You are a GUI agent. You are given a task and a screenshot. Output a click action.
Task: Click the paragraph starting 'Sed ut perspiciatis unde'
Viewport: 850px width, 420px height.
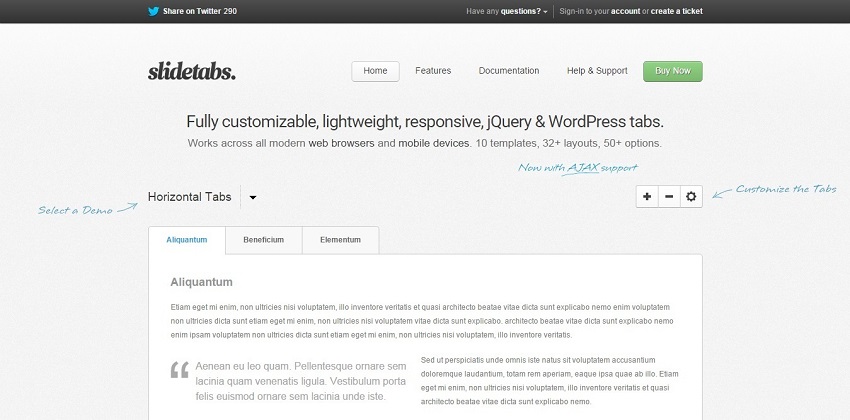[549, 381]
